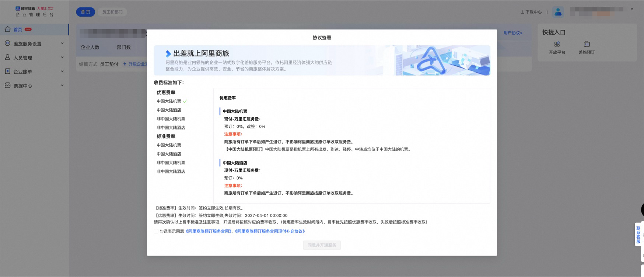Viewport: 644px width, 277px height.
Task: Click the 差旅服务设置 sidebar label
Action: pyautogui.click(x=27, y=44)
